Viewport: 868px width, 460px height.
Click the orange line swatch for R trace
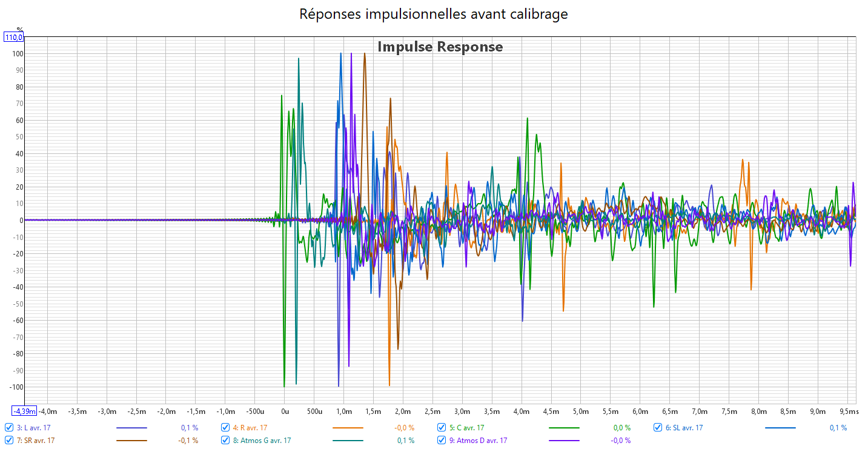(348, 428)
